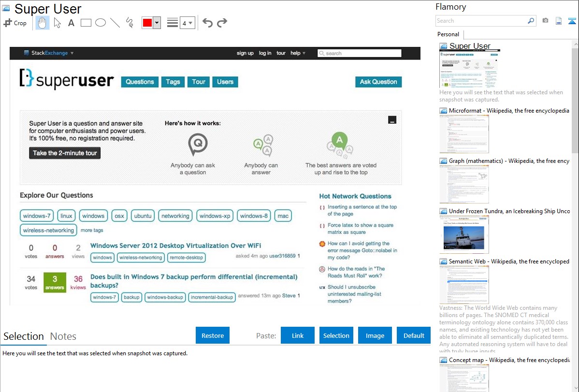Switch to the Personal tab
The height and width of the screenshot is (392, 579).
[x=449, y=34]
